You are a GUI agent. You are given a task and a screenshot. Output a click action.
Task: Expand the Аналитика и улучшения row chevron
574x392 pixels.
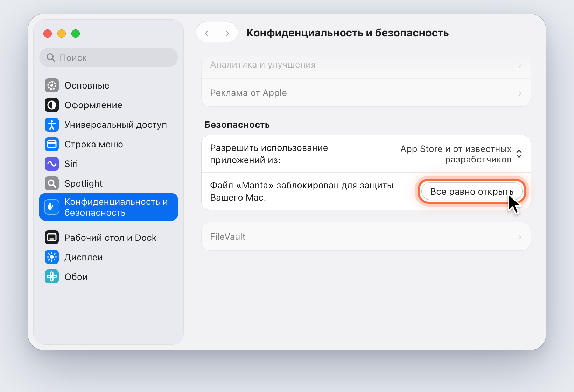point(520,65)
